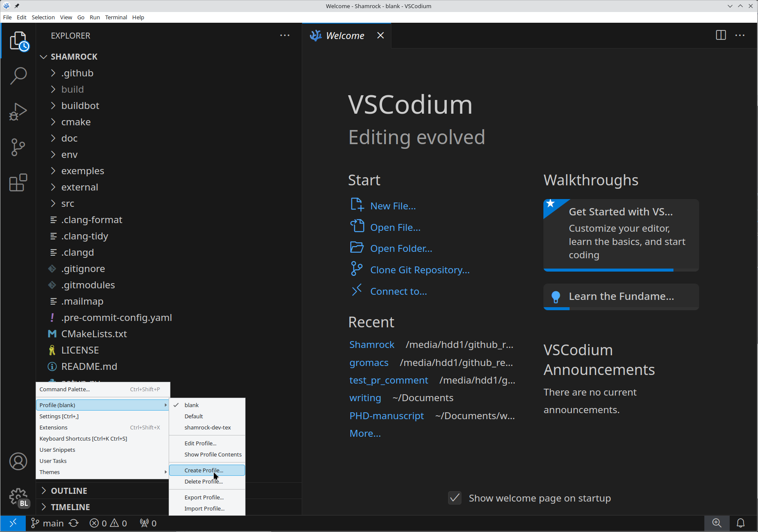The width and height of the screenshot is (758, 532).
Task: Click the Open Folder... link
Action: pos(401,248)
